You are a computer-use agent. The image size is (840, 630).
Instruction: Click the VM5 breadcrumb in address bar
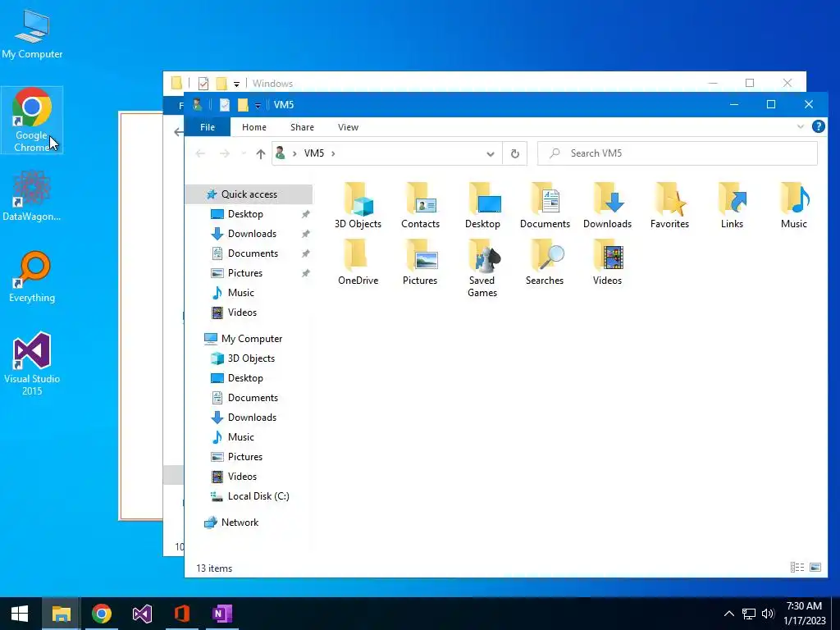click(314, 153)
